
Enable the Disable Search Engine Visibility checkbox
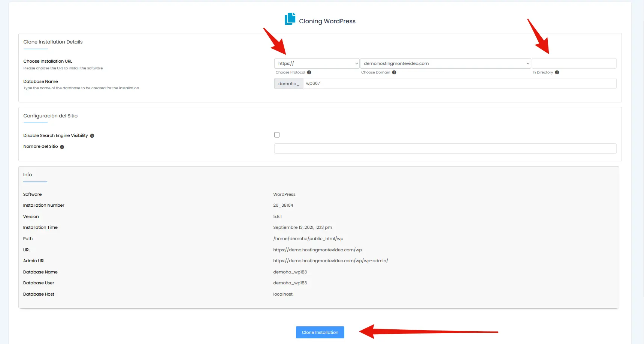(x=277, y=135)
